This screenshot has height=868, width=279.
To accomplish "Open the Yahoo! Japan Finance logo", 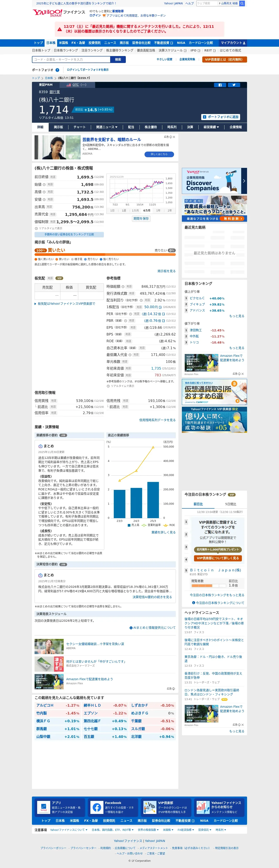I will click(59, 13).
